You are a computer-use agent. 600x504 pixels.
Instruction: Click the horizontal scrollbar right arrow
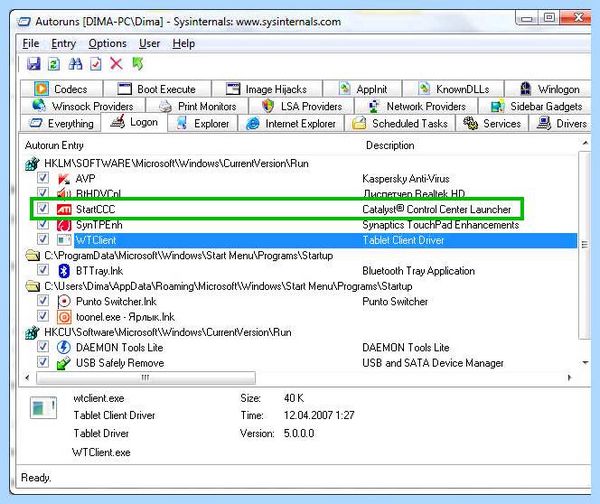pos(569,378)
